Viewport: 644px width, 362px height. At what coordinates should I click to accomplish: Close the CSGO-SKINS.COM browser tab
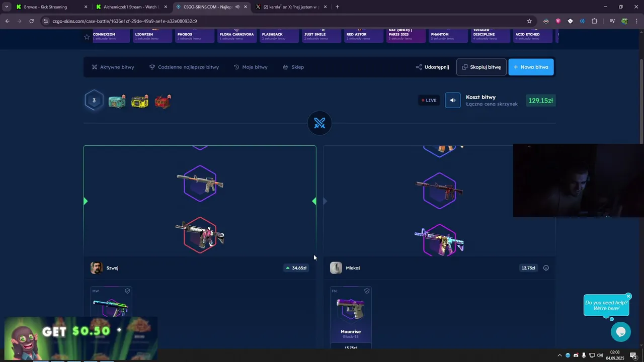[246, 7]
